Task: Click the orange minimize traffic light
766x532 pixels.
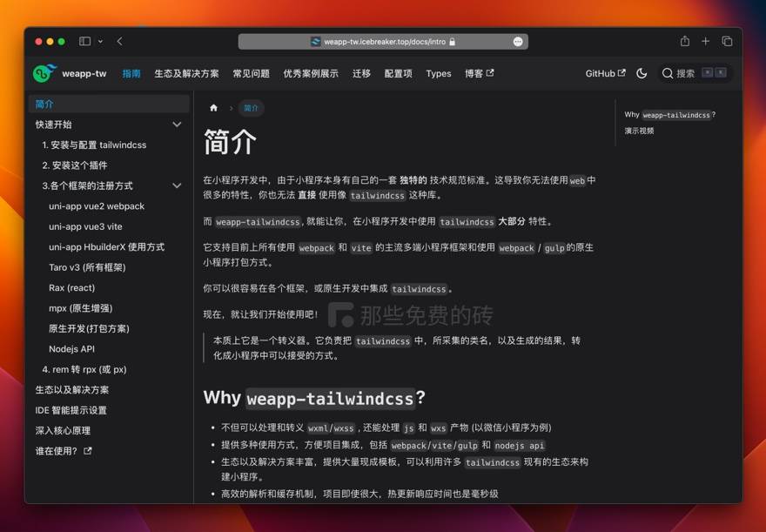Action: pyautogui.click(x=50, y=41)
